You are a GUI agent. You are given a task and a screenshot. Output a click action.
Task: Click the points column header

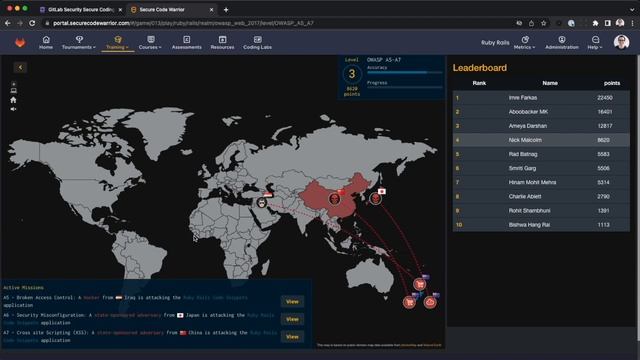[x=612, y=83]
